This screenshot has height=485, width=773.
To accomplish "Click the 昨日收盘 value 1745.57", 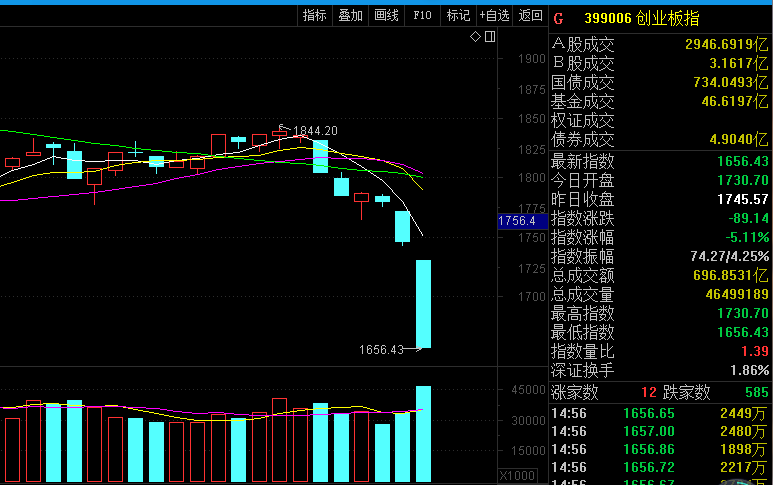I will tap(742, 199).
